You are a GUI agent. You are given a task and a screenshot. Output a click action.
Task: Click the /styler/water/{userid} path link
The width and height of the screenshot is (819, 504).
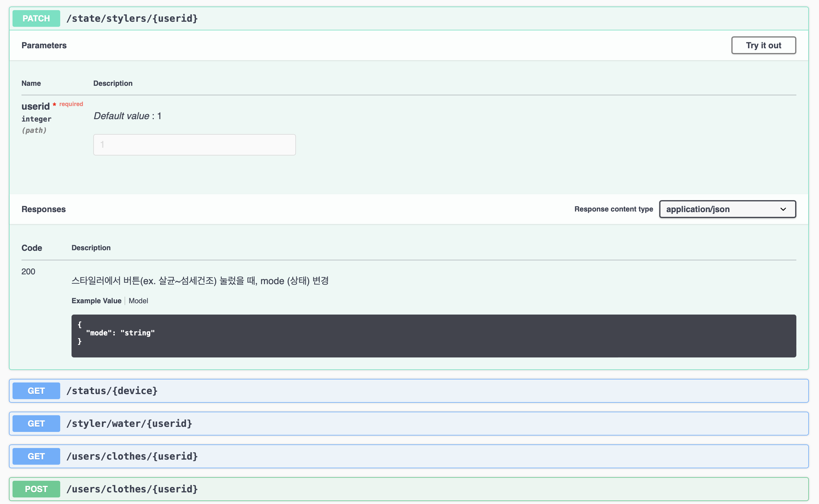pos(129,423)
